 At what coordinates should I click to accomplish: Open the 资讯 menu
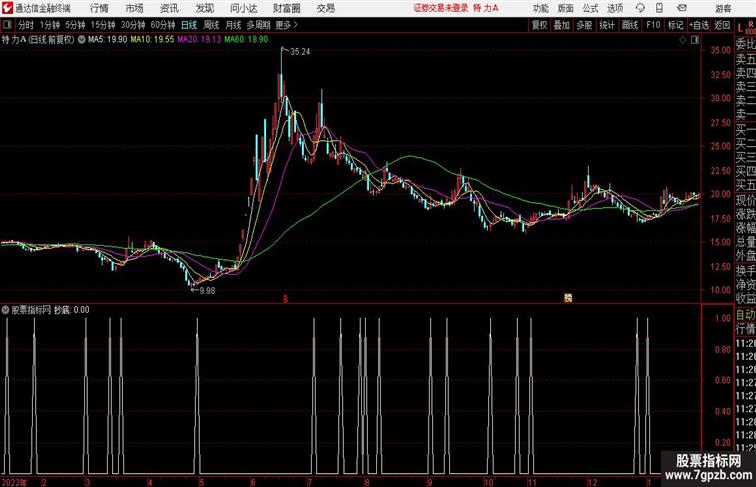point(169,8)
